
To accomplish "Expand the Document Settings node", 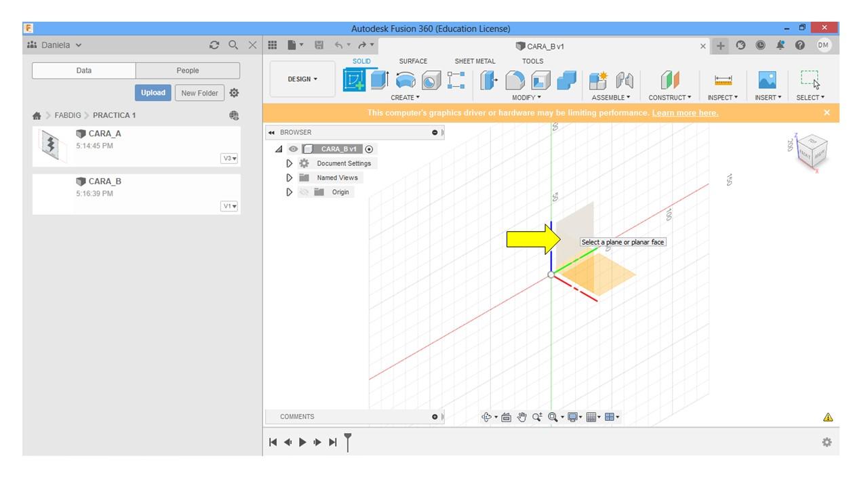I will pos(290,163).
